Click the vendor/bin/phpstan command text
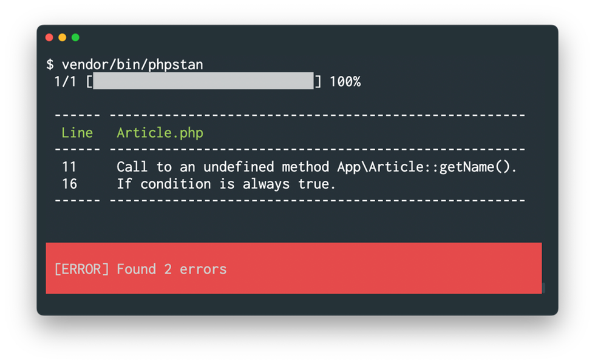The image size is (595, 364). tap(132, 64)
